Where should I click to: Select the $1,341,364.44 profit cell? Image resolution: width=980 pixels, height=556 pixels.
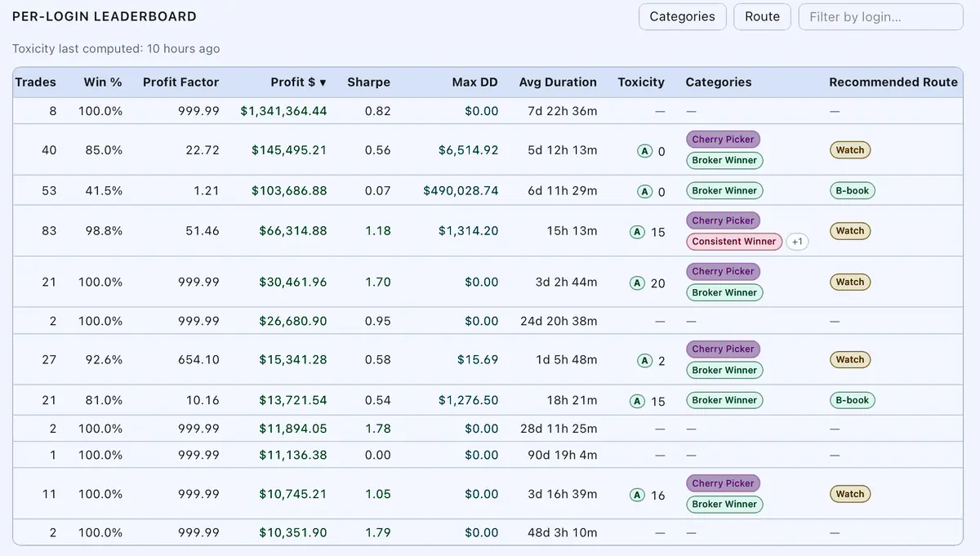click(283, 111)
